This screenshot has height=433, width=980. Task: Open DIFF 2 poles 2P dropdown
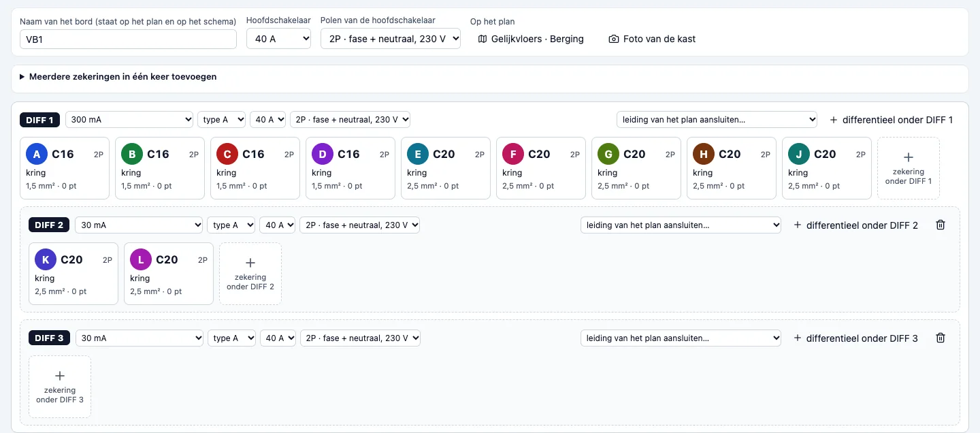coord(360,225)
